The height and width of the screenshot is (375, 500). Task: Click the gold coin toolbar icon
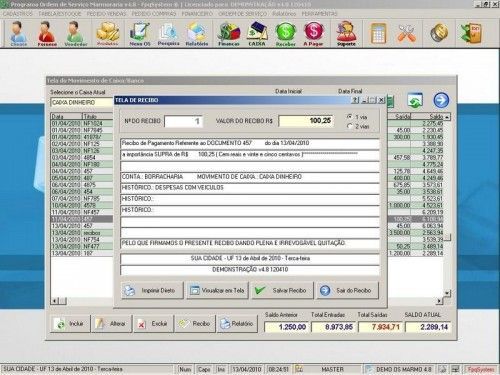439,32
